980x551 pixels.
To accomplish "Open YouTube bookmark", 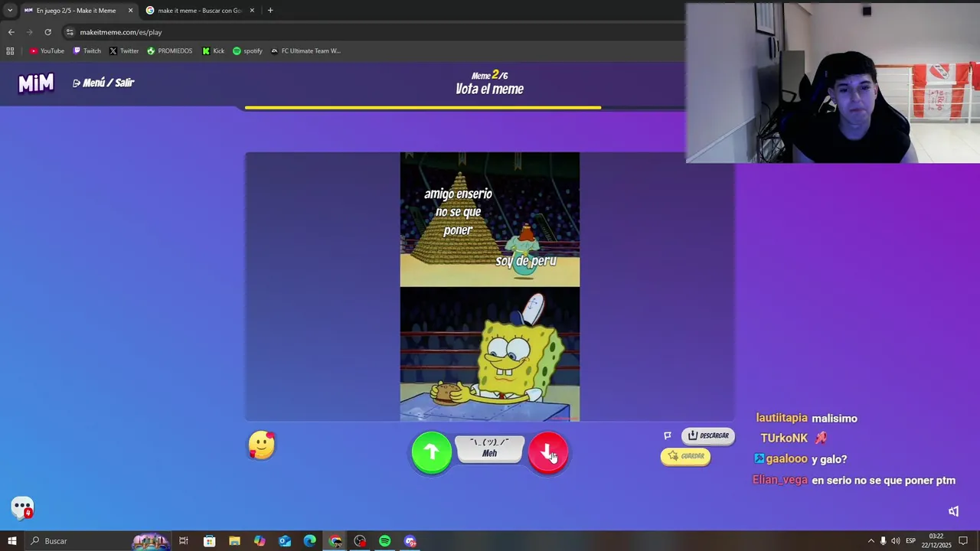I will pos(47,51).
